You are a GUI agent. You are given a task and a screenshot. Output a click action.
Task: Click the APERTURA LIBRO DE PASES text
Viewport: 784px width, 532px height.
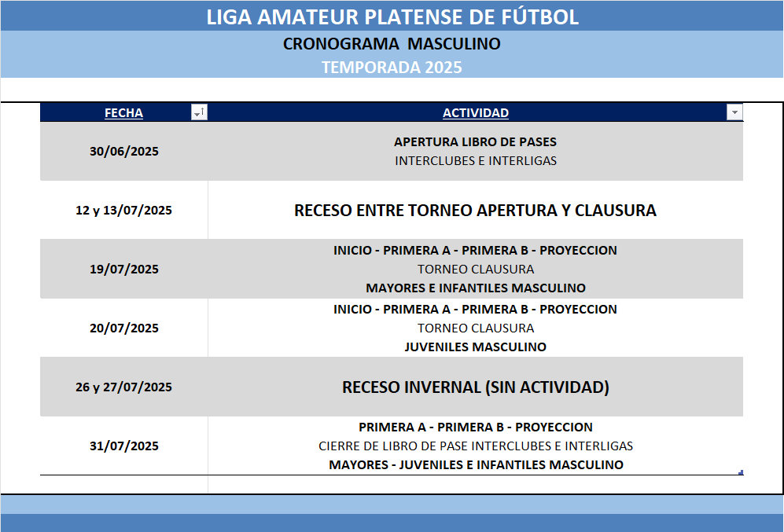coord(475,142)
